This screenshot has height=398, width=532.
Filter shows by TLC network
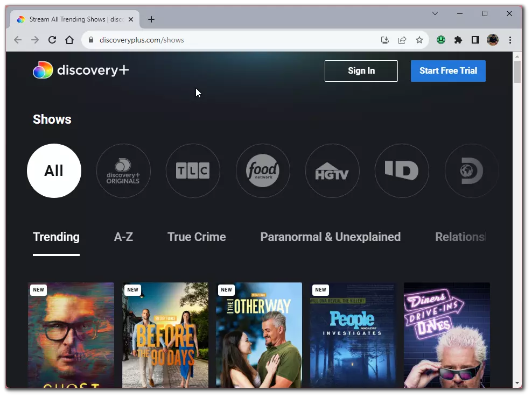coord(193,170)
